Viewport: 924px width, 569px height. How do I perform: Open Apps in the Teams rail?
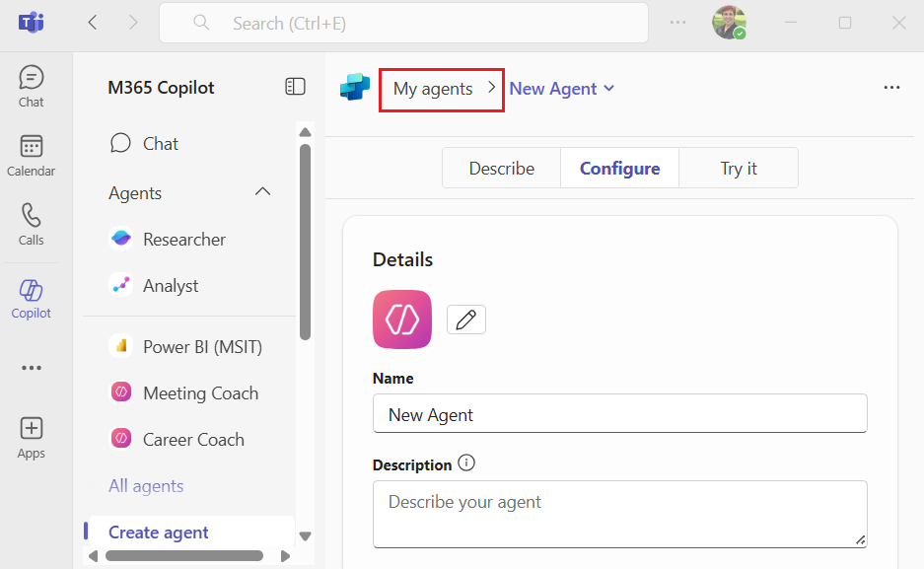tap(31, 437)
